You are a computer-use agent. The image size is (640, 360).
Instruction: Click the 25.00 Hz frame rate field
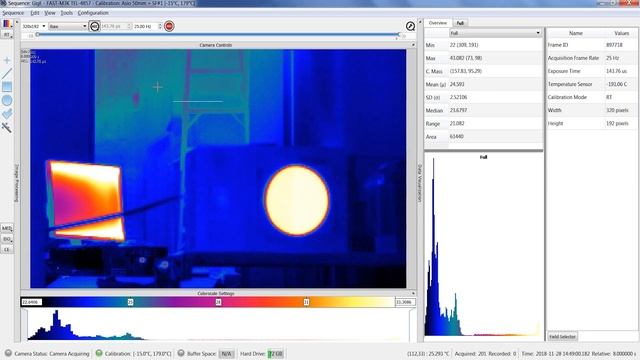(145, 26)
